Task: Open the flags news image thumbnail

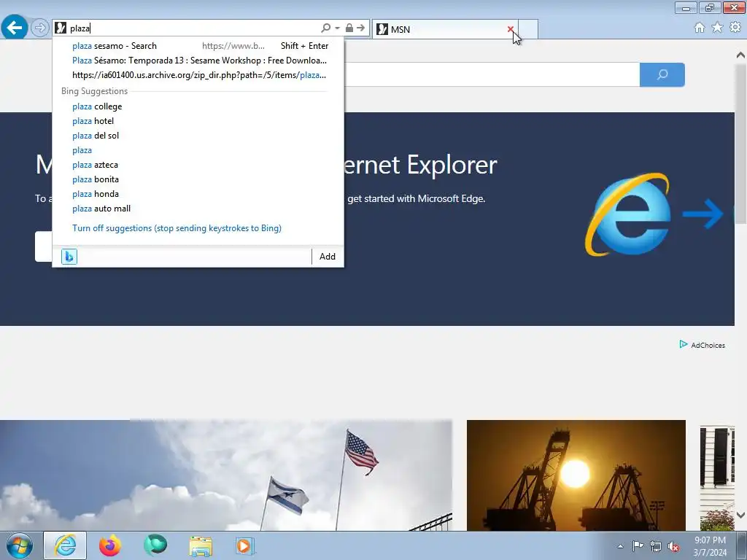Action: click(x=226, y=475)
